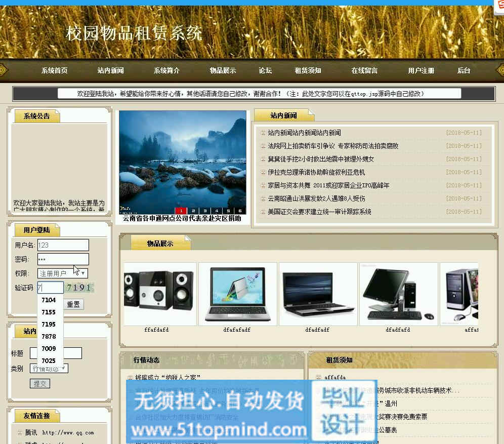The width and height of the screenshot is (504, 444).
Task: Open 后台 admin link in nav bar
Action: point(464,70)
